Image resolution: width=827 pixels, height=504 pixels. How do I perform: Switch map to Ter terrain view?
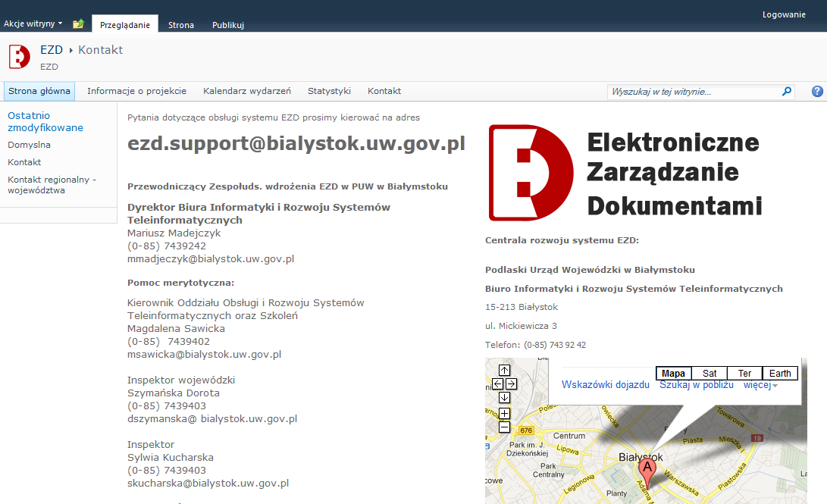[744, 373]
